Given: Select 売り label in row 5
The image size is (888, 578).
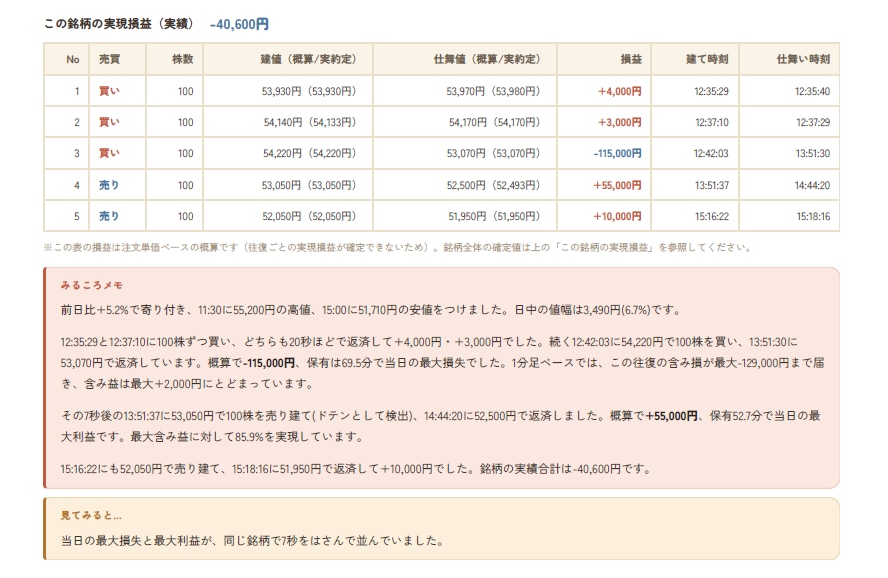Looking at the screenshot, I should pos(109,216).
